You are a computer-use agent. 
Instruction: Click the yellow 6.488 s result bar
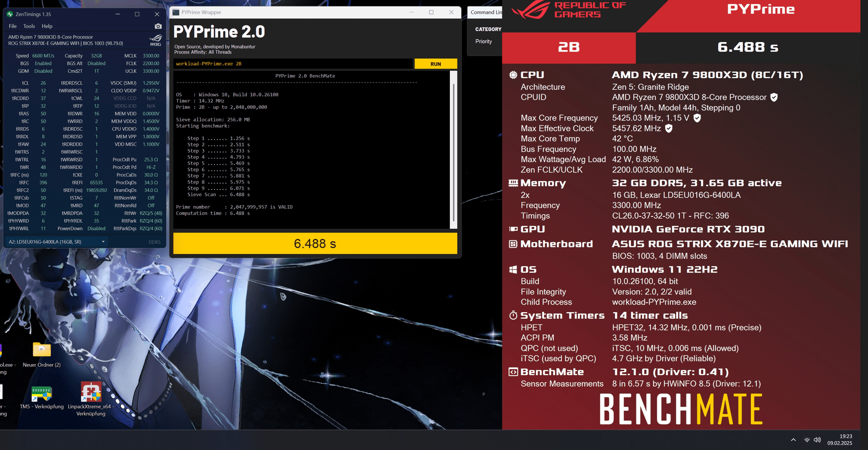315,243
